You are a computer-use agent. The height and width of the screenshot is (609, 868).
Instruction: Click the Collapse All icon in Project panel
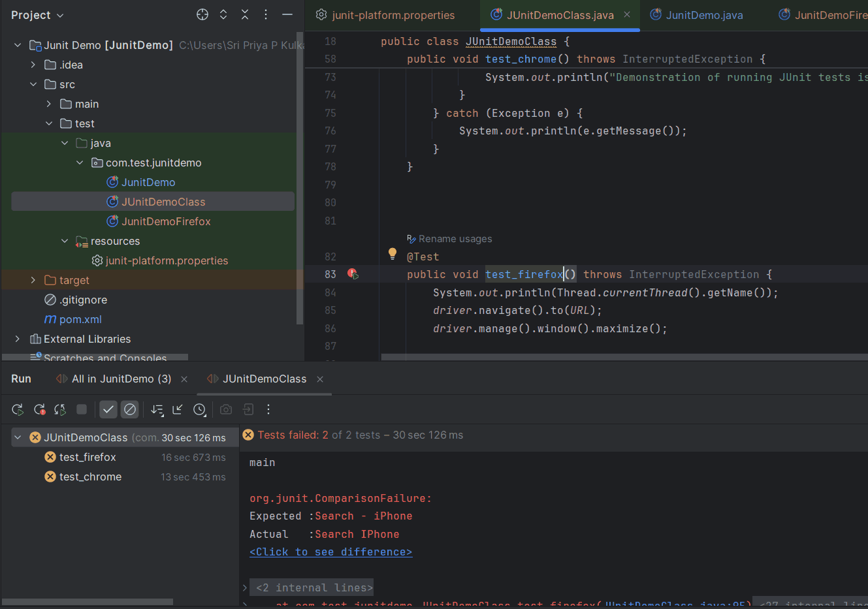click(245, 14)
